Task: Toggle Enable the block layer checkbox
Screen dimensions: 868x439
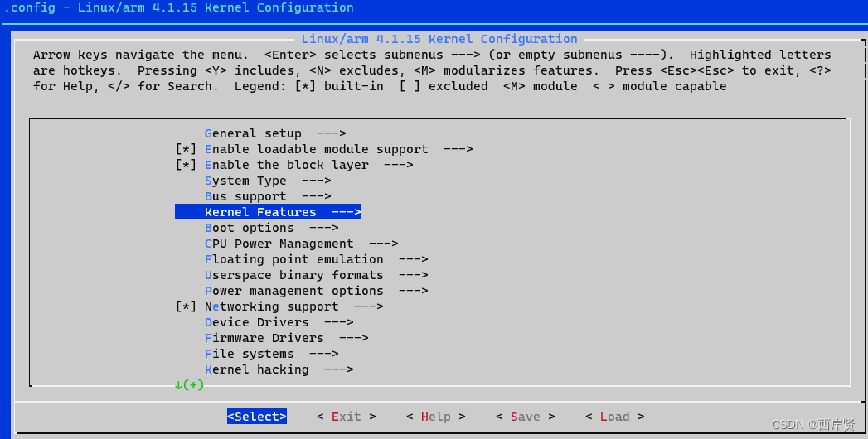Action: [186, 165]
